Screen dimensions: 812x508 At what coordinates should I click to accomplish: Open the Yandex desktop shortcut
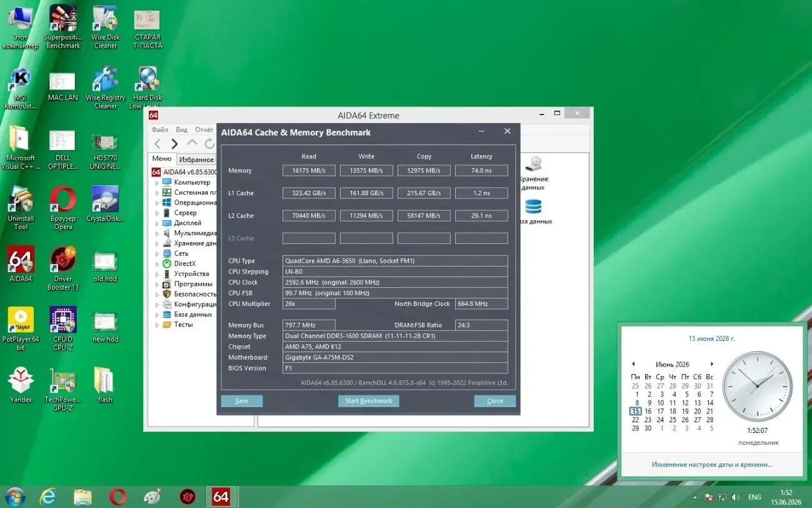(x=21, y=385)
